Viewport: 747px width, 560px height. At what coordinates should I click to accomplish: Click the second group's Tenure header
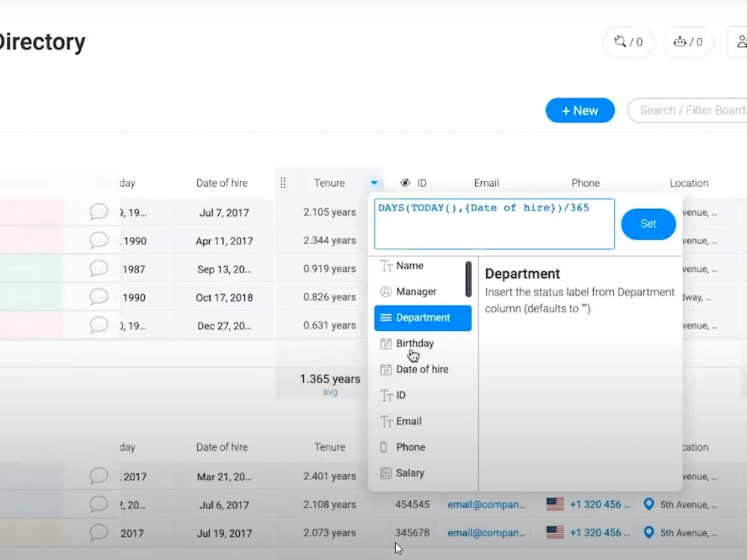point(329,447)
